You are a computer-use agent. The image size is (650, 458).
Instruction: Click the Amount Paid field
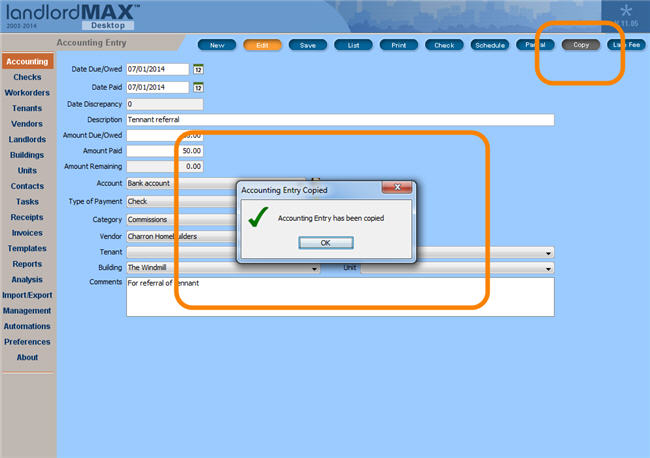tap(165, 151)
